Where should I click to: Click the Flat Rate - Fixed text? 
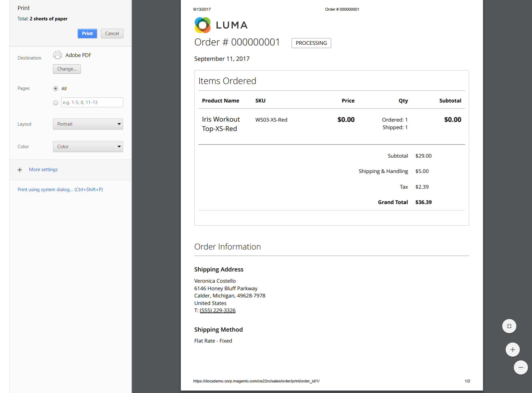point(213,341)
